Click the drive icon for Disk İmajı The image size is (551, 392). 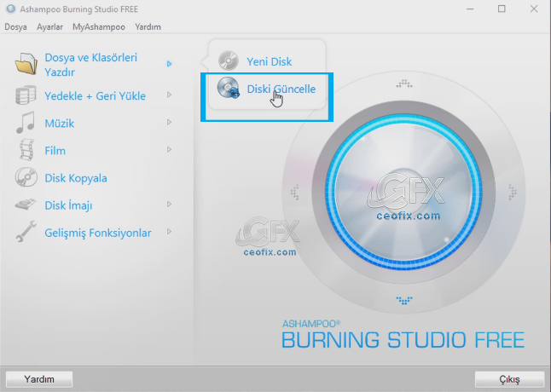pyautogui.click(x=26, y=205)
